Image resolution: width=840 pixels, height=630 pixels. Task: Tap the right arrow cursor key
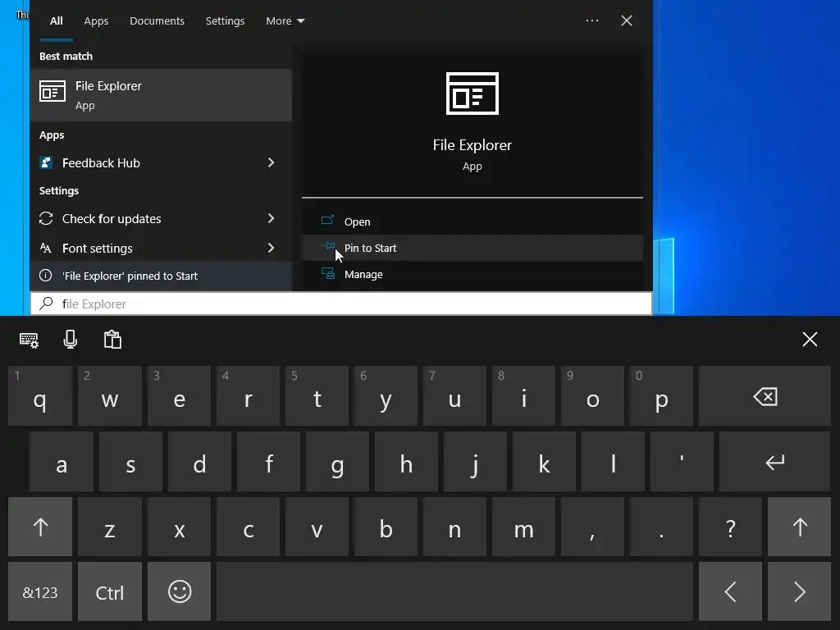(799, 592)
